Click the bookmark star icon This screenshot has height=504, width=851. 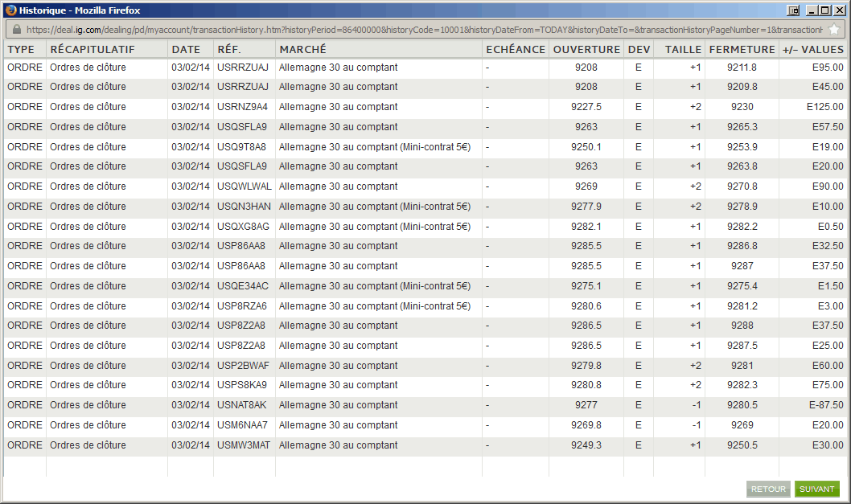click(834, 29)
